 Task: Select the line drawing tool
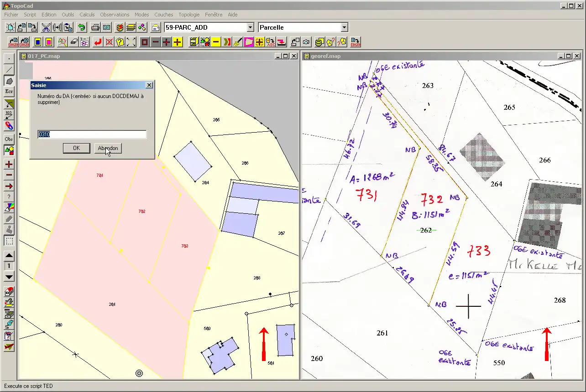point(9,70)
